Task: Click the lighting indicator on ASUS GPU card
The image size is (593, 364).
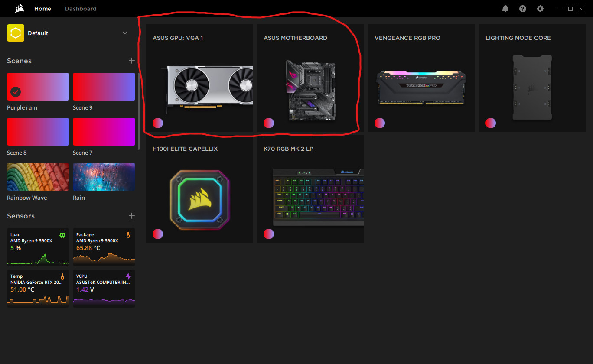Action: click(158, 123)
